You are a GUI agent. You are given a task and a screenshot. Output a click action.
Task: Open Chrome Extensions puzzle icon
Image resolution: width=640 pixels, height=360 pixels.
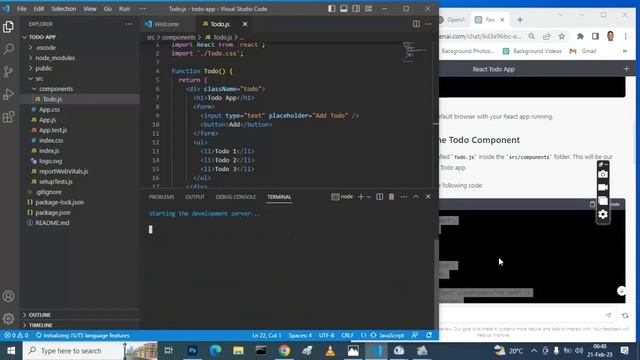(x=580, y=36)
